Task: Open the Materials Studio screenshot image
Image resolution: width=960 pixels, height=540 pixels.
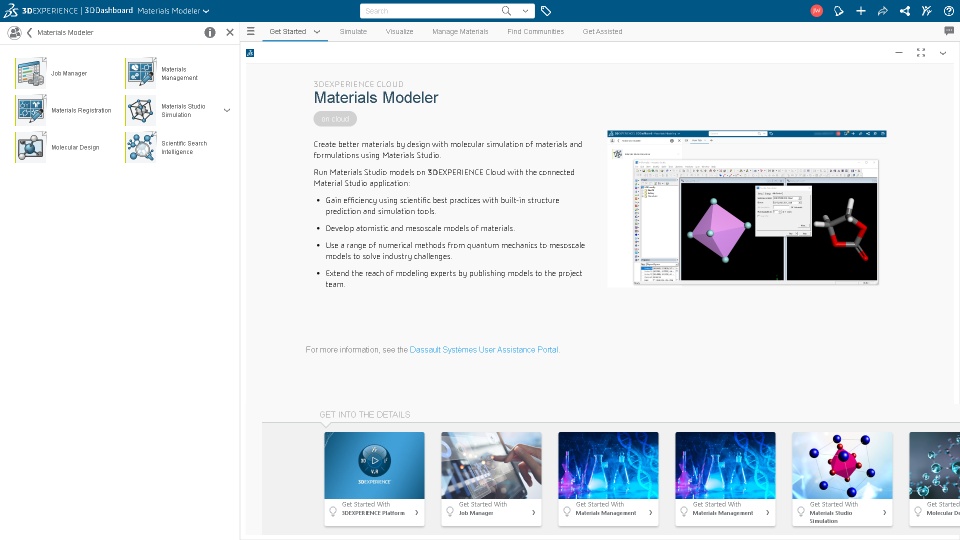Action: [x=747, y=208]
